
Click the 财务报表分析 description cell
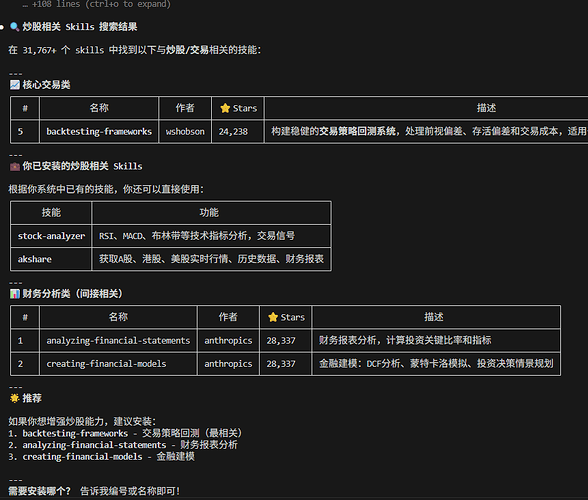click(436, 341)
